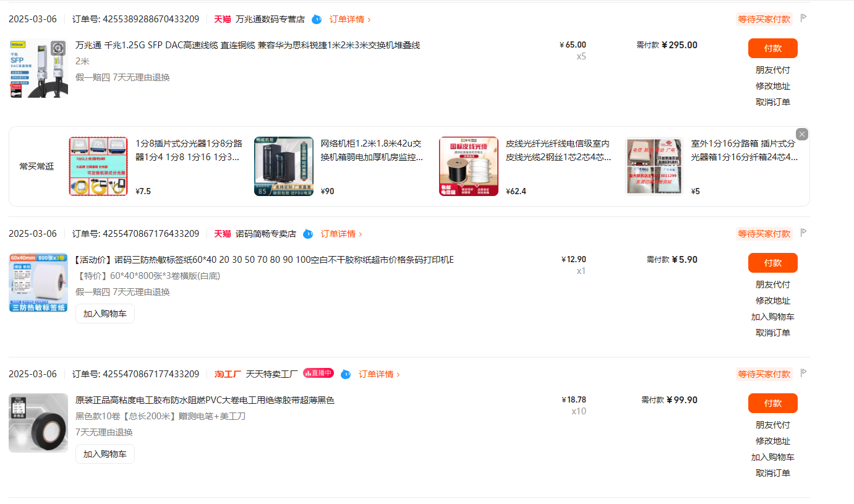Close the 常买常逛 recommendations panel
This screenshot has height=504, width=854.
[x=802, y=134]
